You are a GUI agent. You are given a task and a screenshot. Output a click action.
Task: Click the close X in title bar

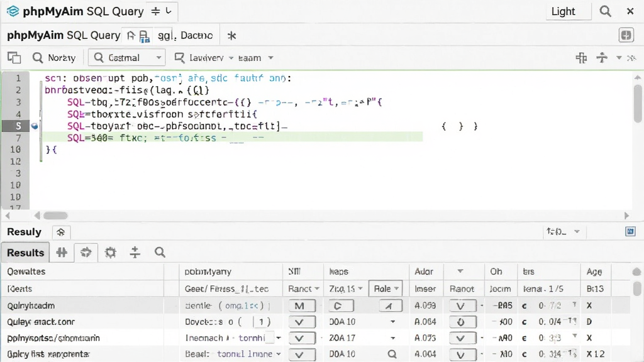630,11
